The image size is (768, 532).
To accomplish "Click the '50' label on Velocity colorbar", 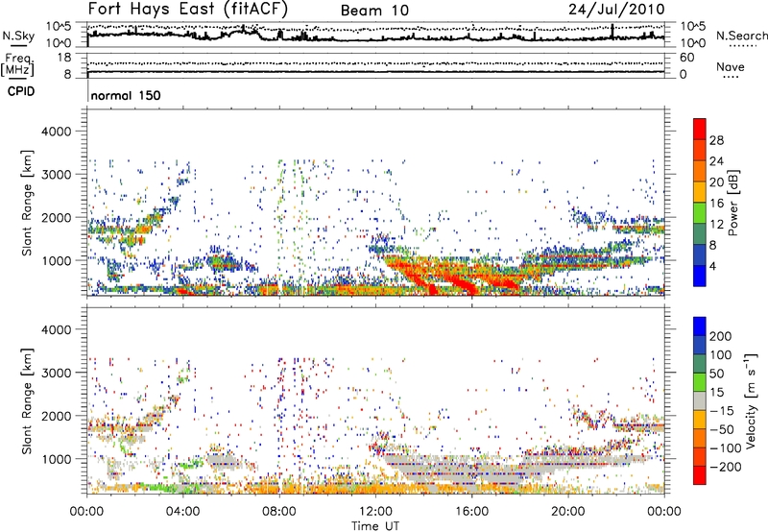I will (x=716, y=374).
